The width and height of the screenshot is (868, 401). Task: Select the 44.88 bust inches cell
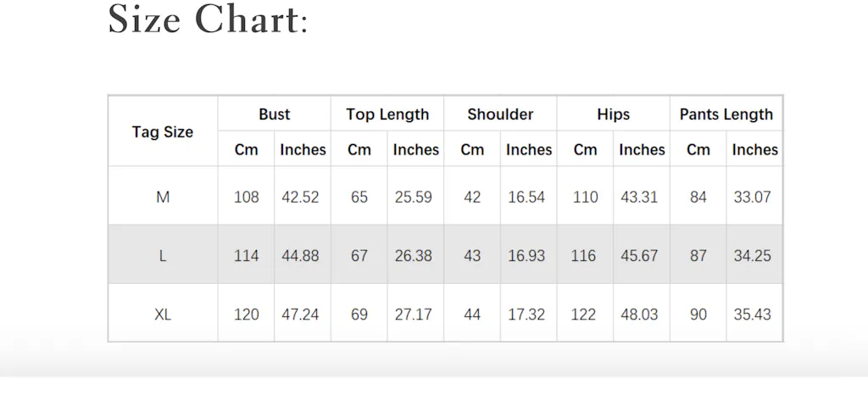tap(300, 255)
